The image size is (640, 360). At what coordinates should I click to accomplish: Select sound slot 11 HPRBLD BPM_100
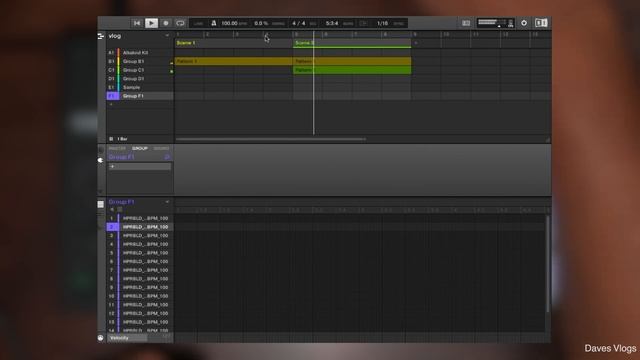140,305
